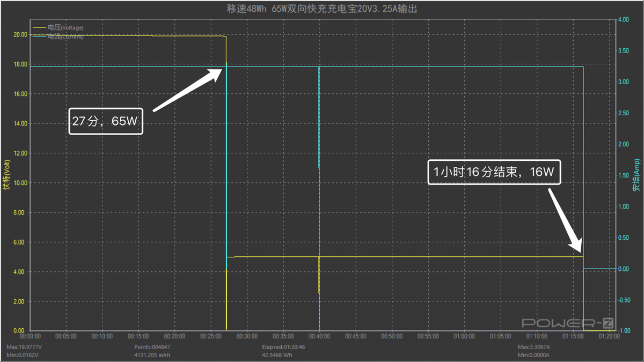Select the '27分，65W' annotation box
This screenshot has height=362, width=644.
pos(106,121)
